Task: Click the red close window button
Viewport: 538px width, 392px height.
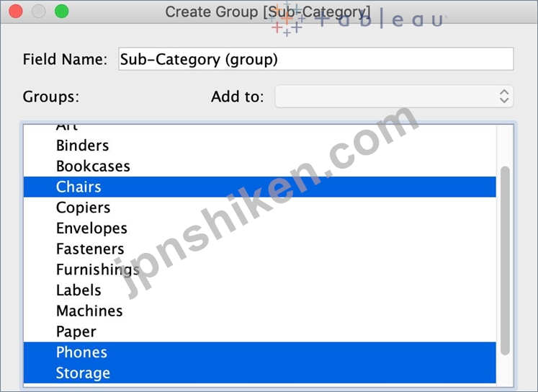Action: pyautogui.click(x=16, y=12)
